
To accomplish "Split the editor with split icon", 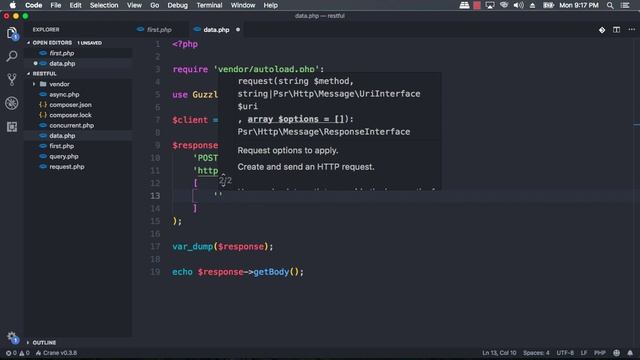I will (x=616, y=30).
